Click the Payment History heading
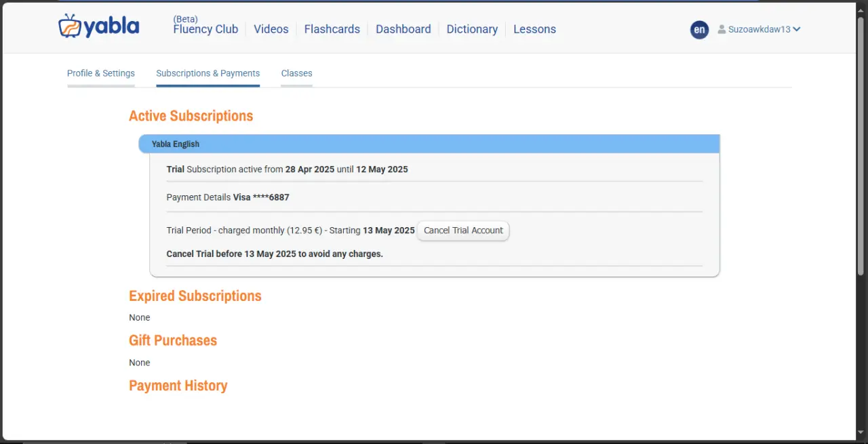Viewport: 868px width, 444px height. pyautogui.click(x=178, y=386)
